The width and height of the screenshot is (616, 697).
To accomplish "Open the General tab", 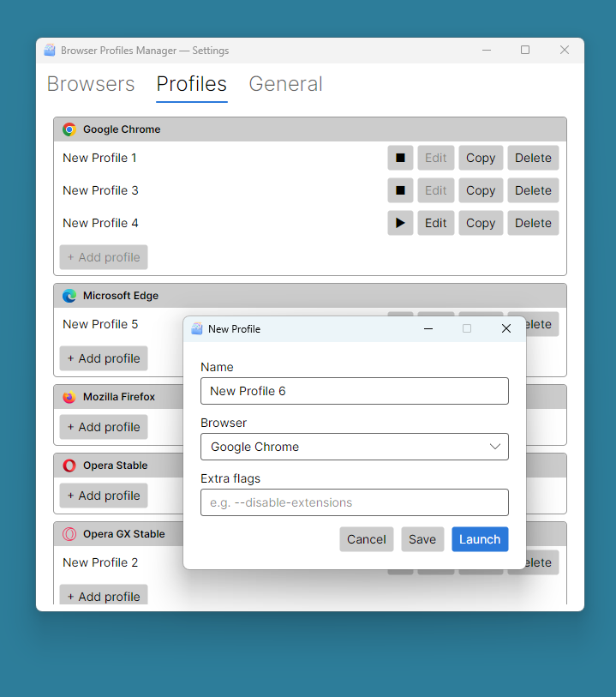I will click(x=285, y=84).
